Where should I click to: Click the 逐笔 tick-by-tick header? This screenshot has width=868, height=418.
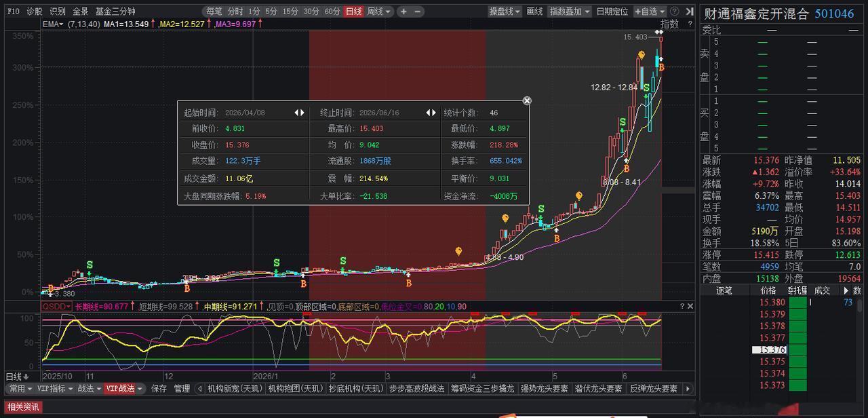point(724,290)
